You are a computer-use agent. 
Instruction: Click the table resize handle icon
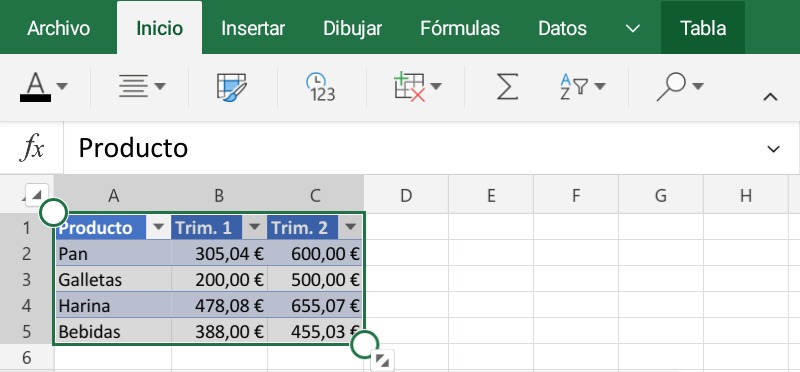(382, 361)
